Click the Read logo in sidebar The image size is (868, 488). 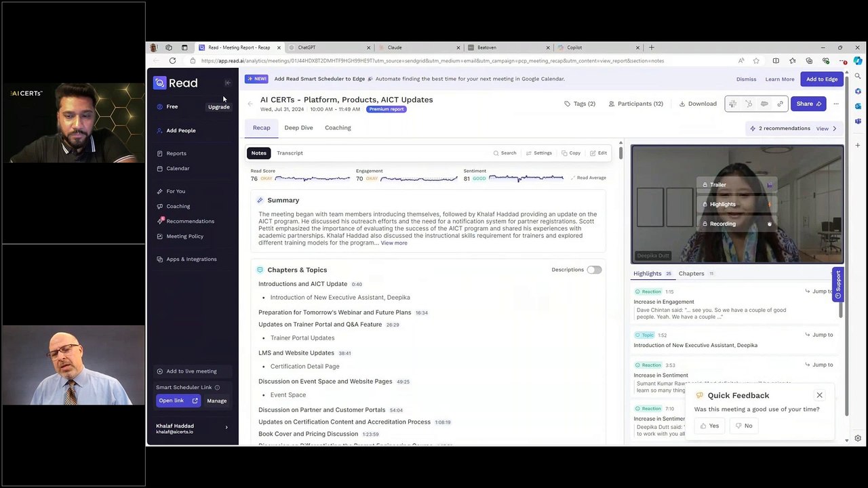(176, 83)
